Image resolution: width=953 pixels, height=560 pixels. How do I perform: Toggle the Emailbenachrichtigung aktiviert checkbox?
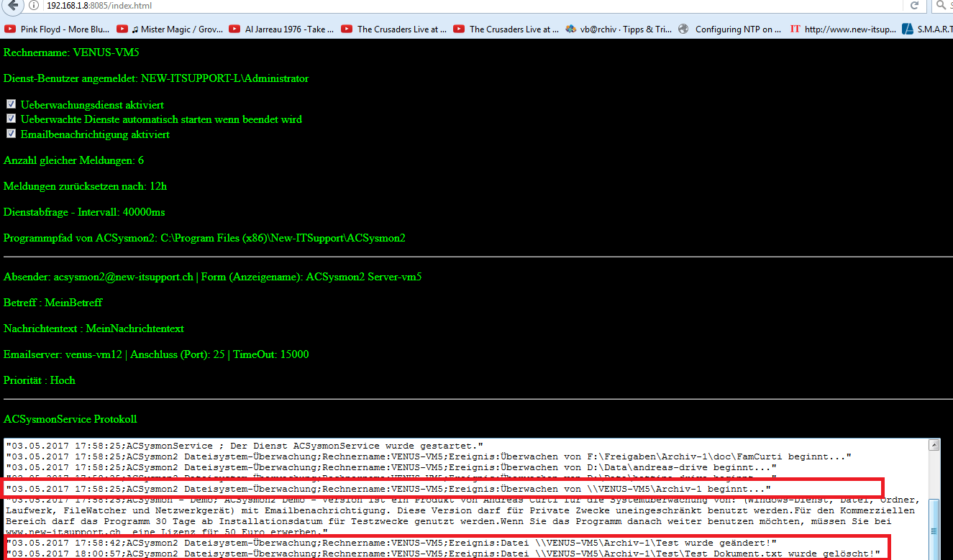(11, 134)
